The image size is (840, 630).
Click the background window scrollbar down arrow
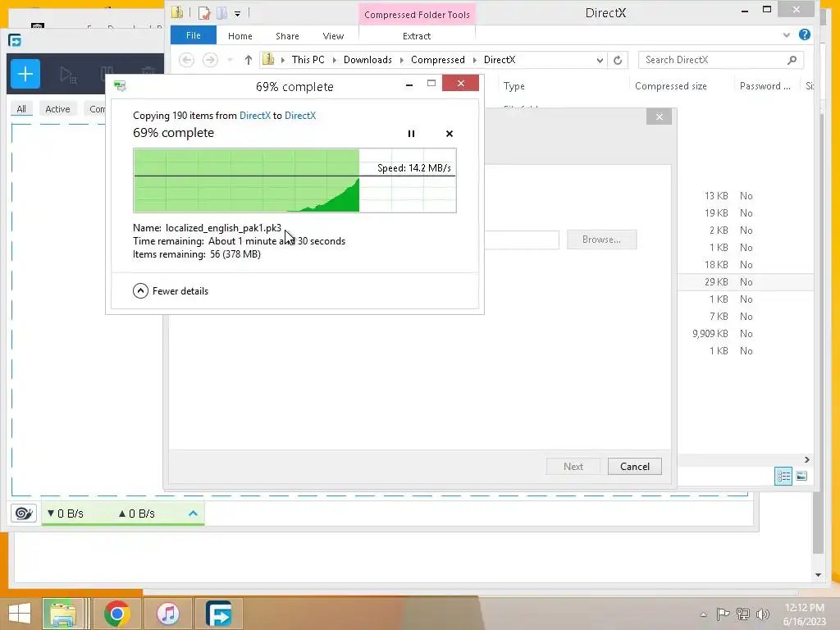tap(818, 575)
